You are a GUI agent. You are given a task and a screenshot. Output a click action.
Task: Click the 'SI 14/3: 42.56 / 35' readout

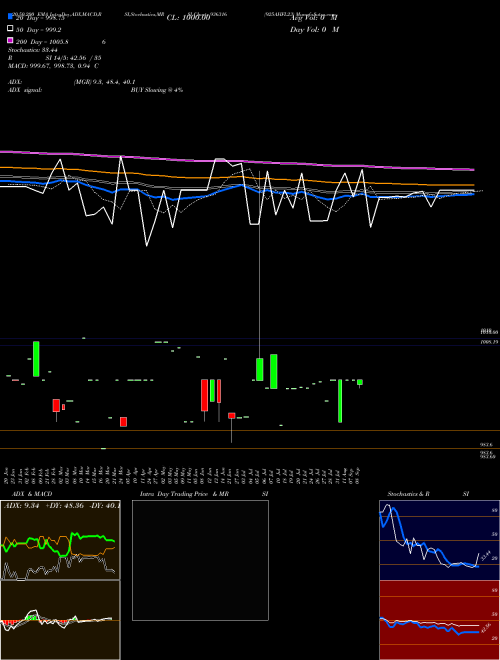[x=73, y=58]
